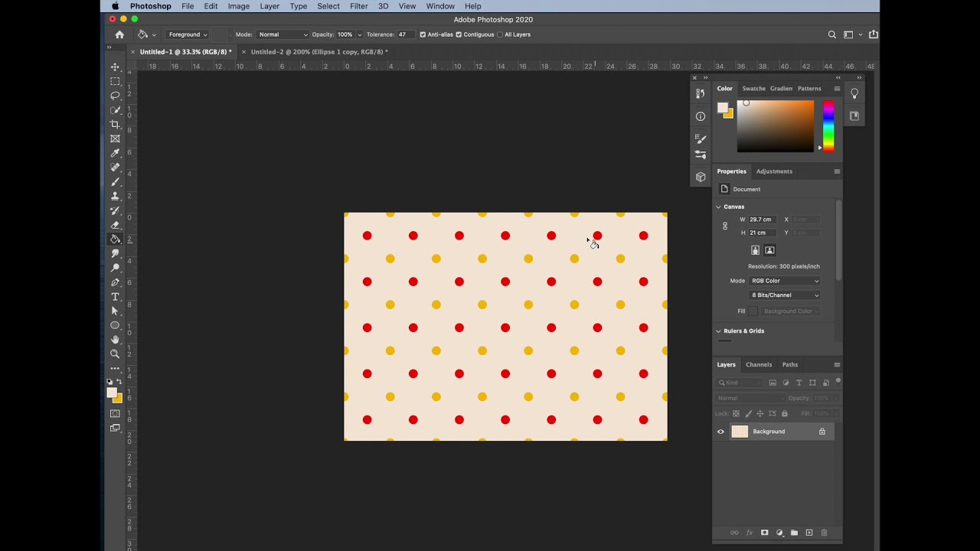Select the Move tool
The width and height of the screenshot is (980, 551).
click(115, 67)
